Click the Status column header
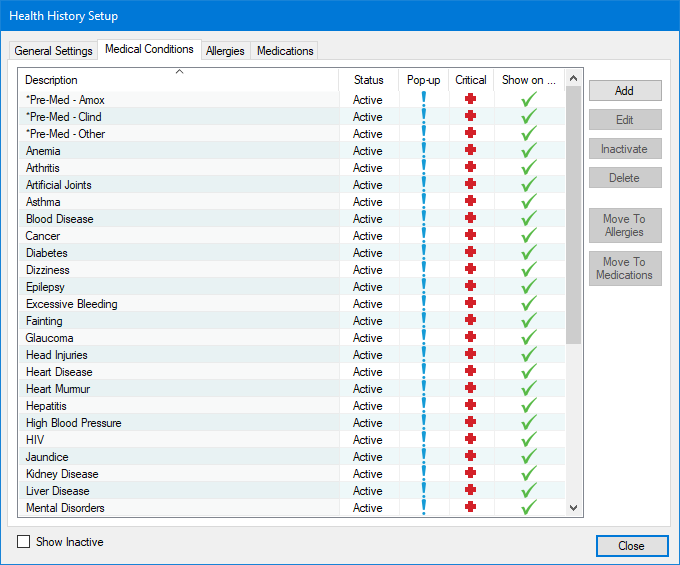This screenshot has height=565, width=680. coord(368,80)
